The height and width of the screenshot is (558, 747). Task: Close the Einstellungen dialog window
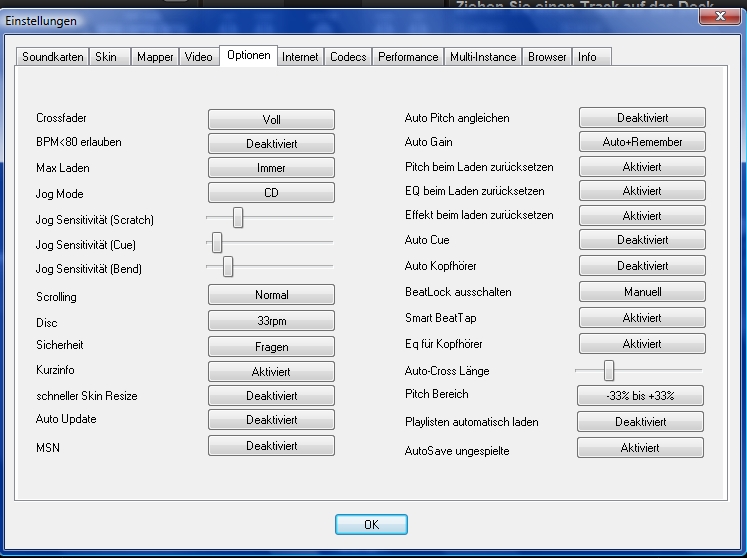point(711,16)
